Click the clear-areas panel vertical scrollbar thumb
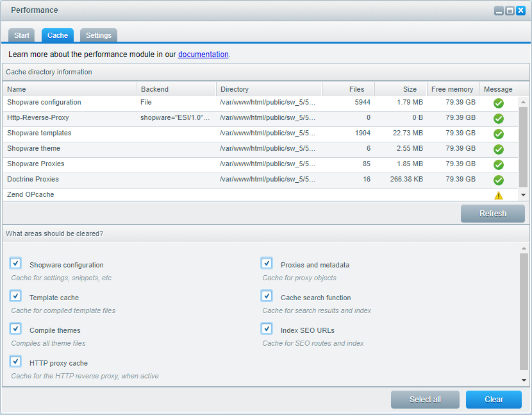This screenshot has width=532, height=415. pos(524,312)
